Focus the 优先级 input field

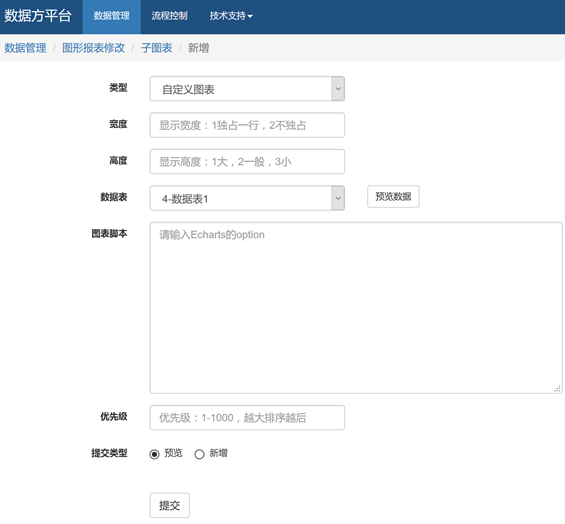point(247,418)
